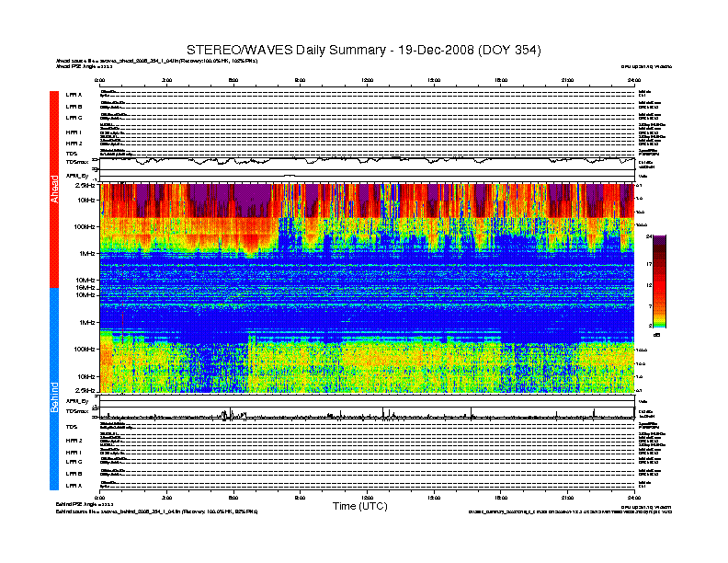Click the STEREO/WAVES Daily Summary title
Image resolution: width=728 pixels, height=563 pixels.
pos(363,50)
